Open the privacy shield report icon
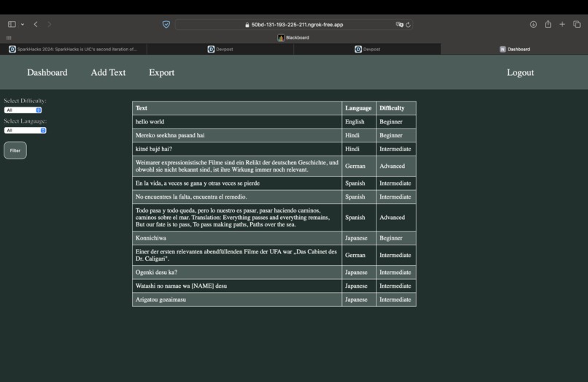The width and height of the screenshot is (588, 382). click(x=166, y=24)
